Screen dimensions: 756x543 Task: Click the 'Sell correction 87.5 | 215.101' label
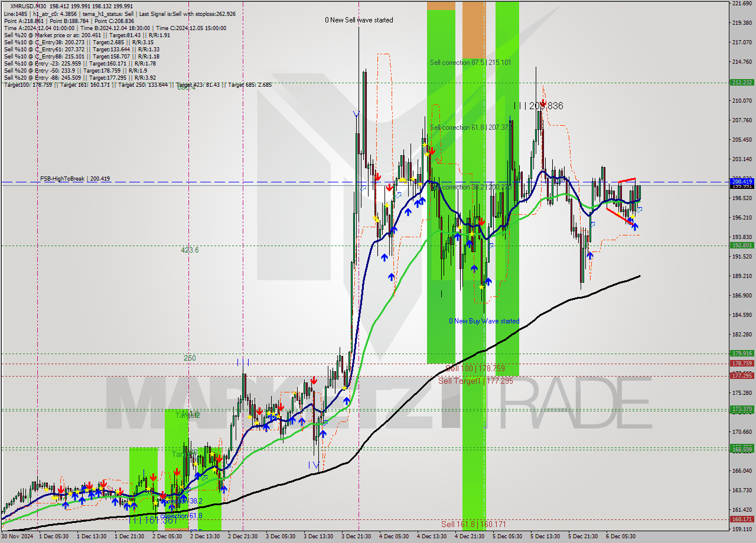(471, 62)
